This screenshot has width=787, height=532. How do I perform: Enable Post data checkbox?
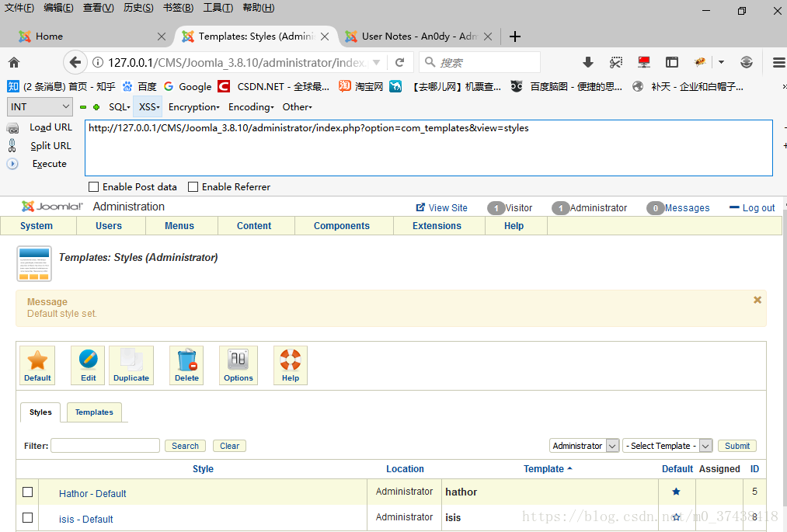tap(93, 186)
